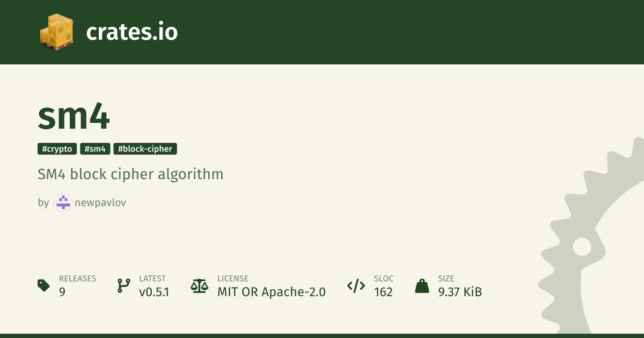The width and height of the screenshot is (644, 338).
Task: Click the crates.io site name text
Action: (131, 32)
